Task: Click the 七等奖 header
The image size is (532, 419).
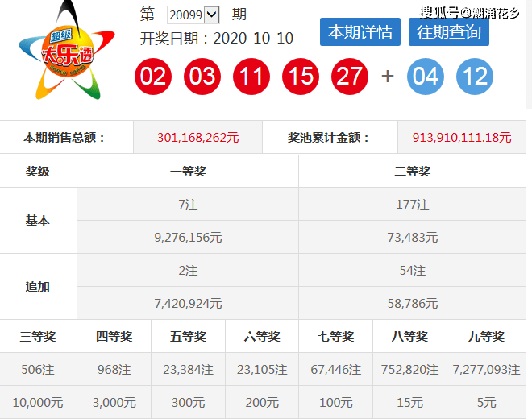Action: coord(336,337)
